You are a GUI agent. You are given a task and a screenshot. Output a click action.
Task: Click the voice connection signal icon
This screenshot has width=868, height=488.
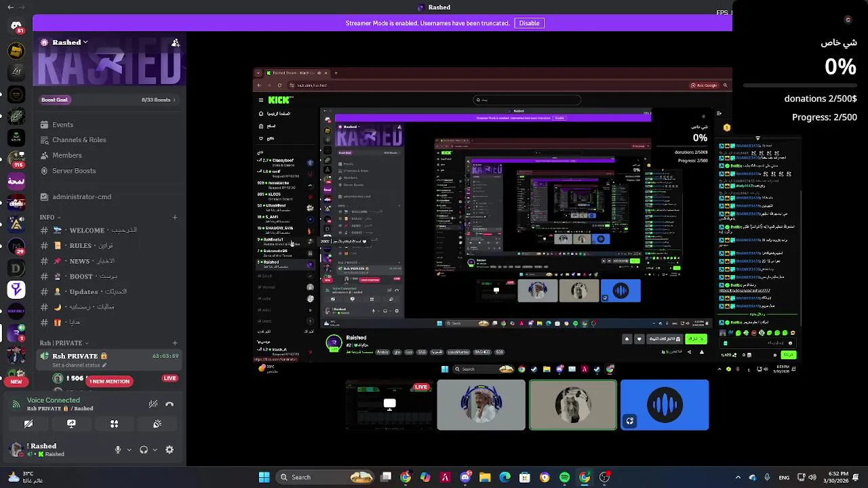(x=16, y=405)
